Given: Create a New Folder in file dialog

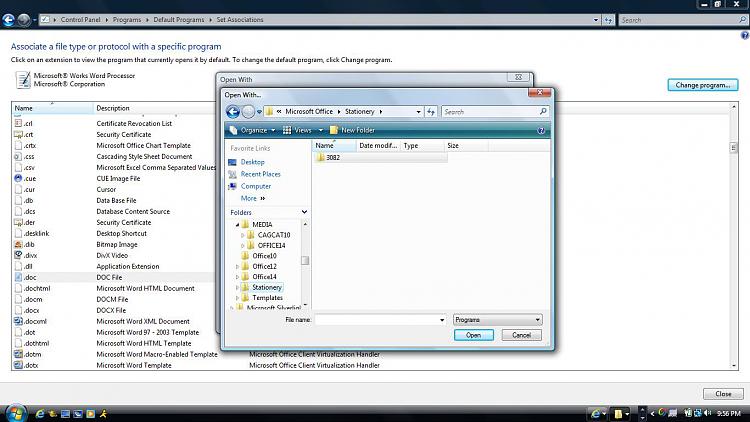Looking at the screenshot, I should (352, 130).
